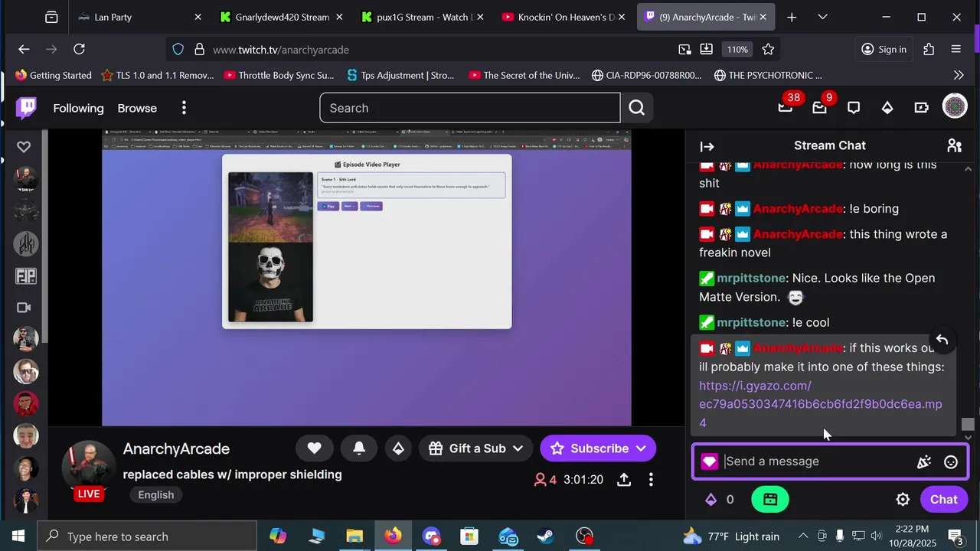The image size is (980, 551).
Task: Click the Browse nav link
Action: [137, 108]
